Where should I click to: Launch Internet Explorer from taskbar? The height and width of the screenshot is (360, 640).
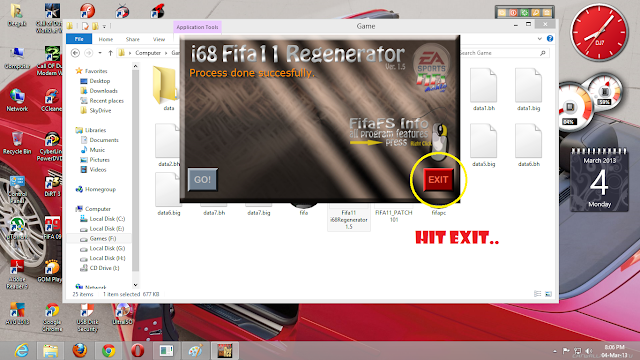click(x=21, y=351)
